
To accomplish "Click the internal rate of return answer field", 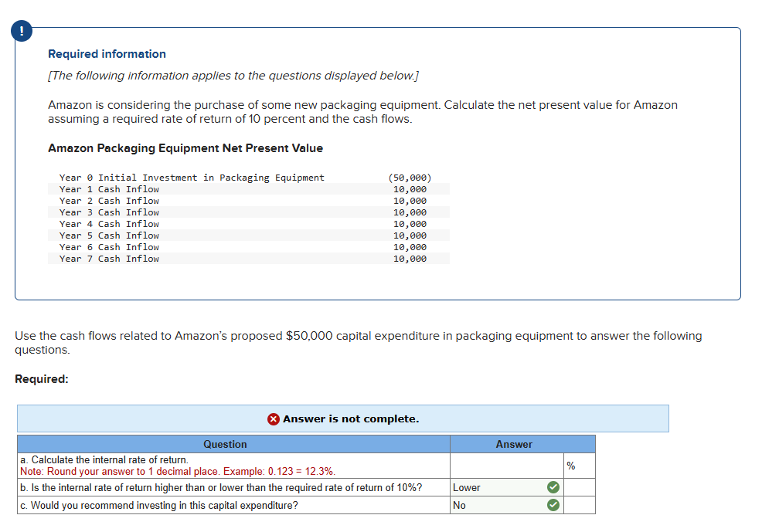I will (506, 463).
